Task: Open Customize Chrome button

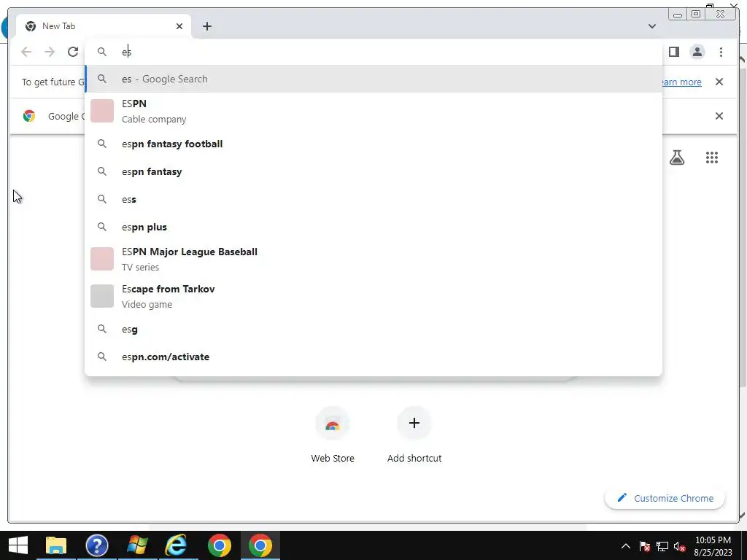Action: pos(665,498)
